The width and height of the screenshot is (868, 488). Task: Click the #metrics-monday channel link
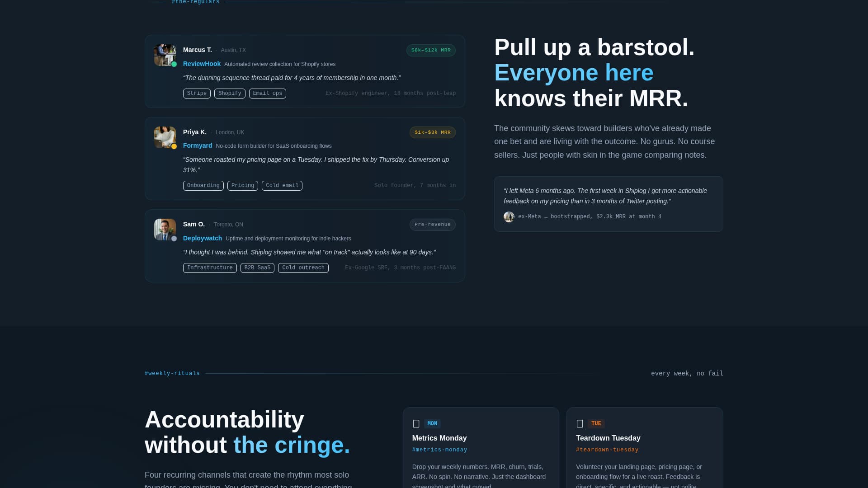click(440, 450)
